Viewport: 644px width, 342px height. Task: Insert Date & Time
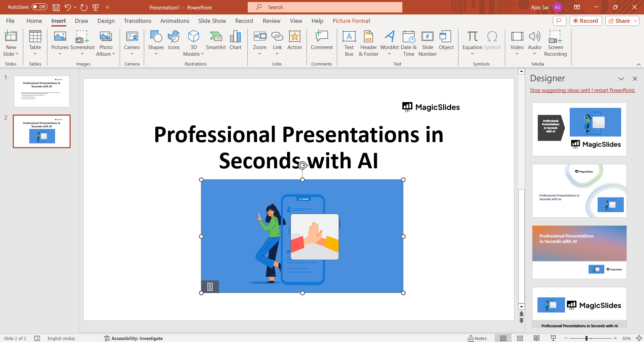coord(409,43)
